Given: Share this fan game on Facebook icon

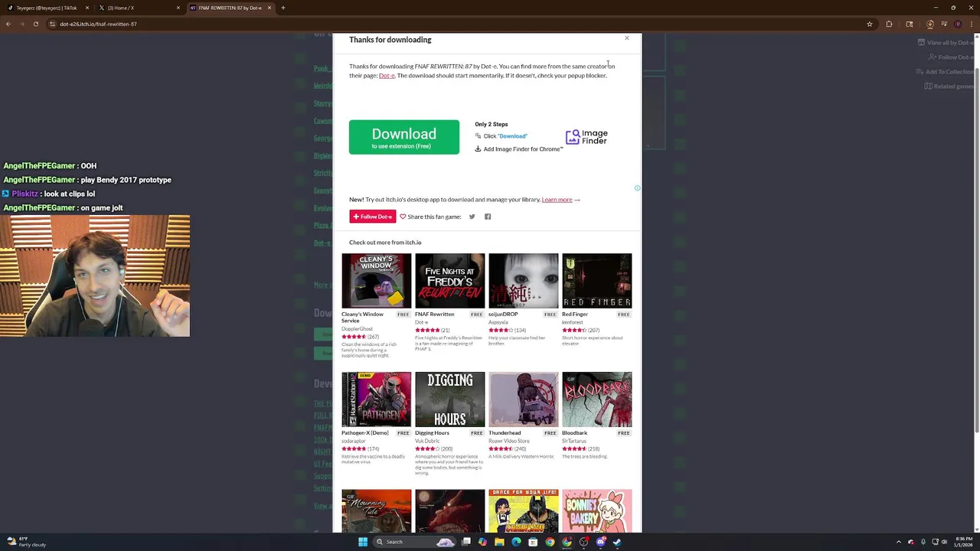Looking at the screenshot, I should pos(488,217).
